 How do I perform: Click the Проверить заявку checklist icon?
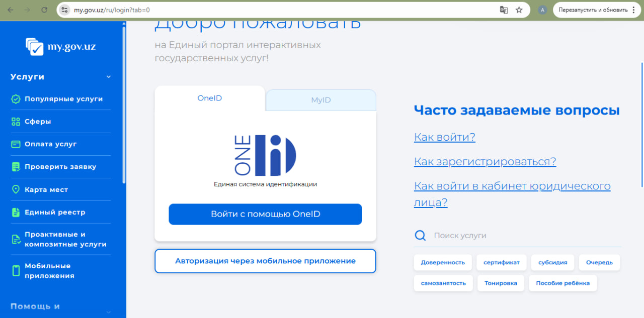[16, 167]
